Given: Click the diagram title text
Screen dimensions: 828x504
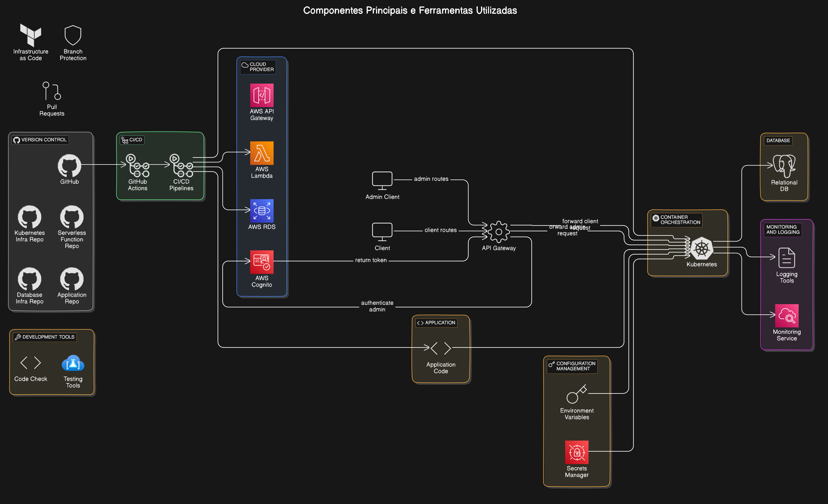Looking at the screenshot, I should tap(410, 10).
